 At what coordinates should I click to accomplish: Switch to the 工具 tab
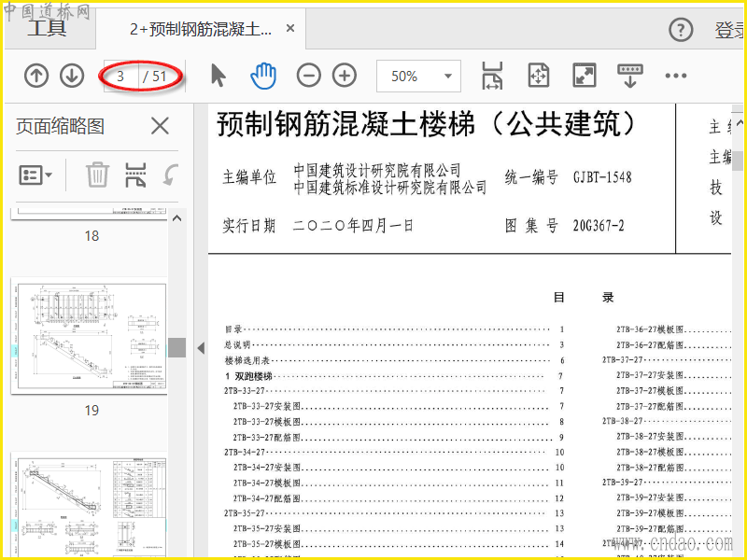tap(48, 28)
